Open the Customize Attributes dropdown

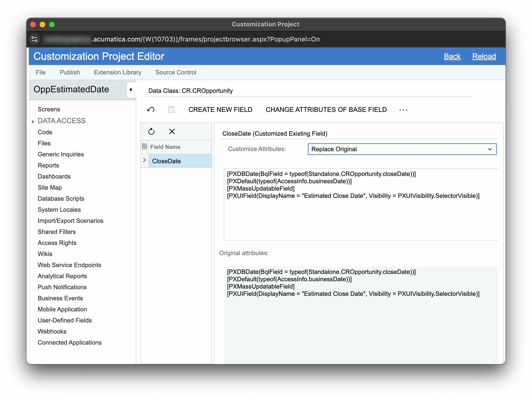[x=402, y=149]
